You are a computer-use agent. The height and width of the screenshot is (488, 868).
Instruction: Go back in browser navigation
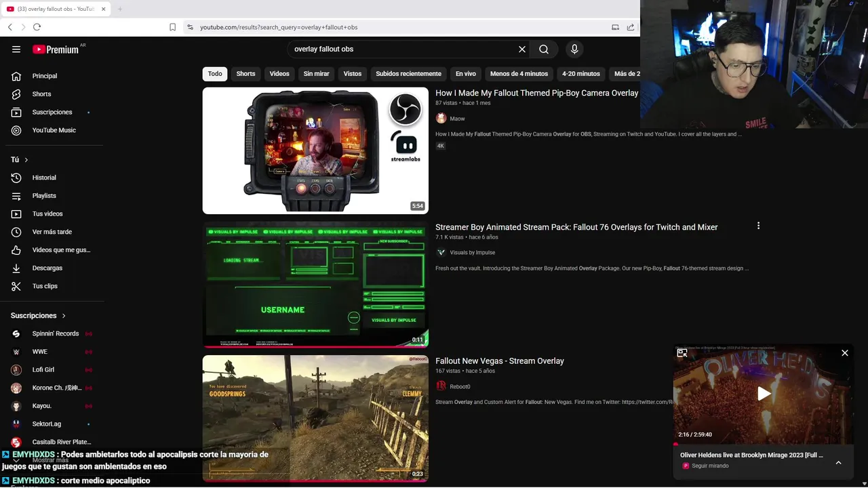(x=9, y=27)
